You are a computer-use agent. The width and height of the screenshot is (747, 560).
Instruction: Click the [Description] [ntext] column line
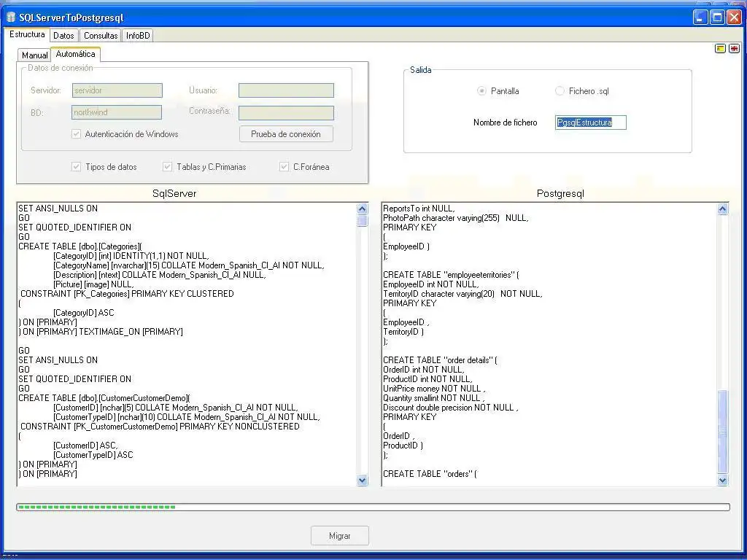click(160, 275)
